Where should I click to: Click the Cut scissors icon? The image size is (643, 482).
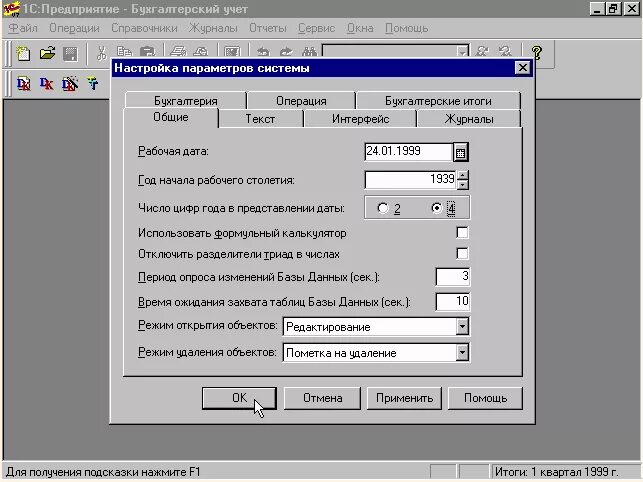tap(102, 53)
